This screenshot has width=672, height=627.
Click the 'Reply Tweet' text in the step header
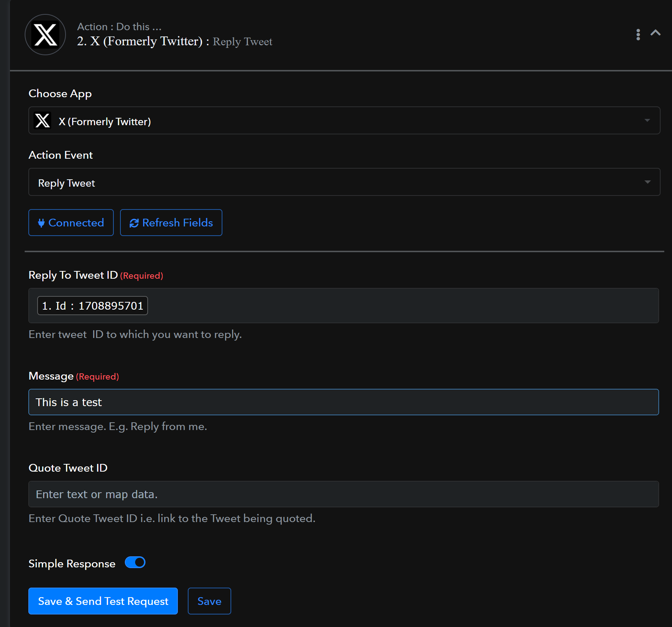coord(243,42)
